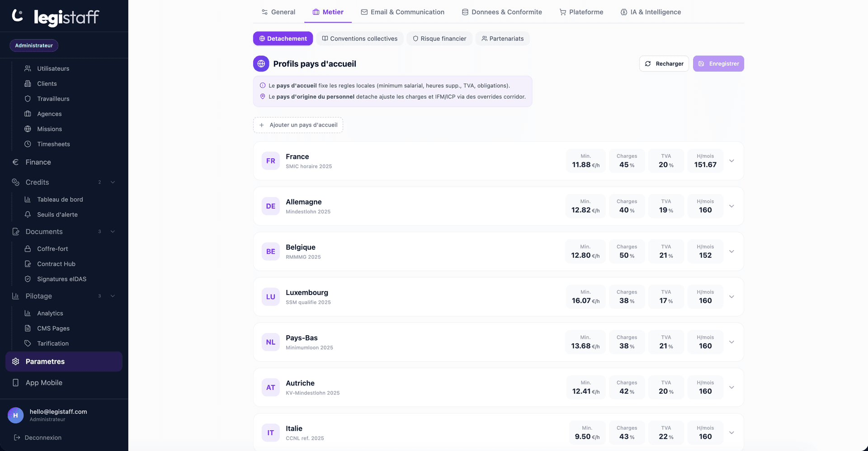
Task: Select the Signatures eIDAS shield icon
Action: coord(28,279)
